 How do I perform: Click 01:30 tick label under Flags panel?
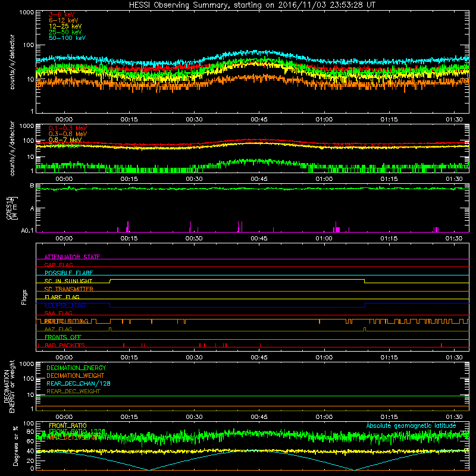click(454, 358)
